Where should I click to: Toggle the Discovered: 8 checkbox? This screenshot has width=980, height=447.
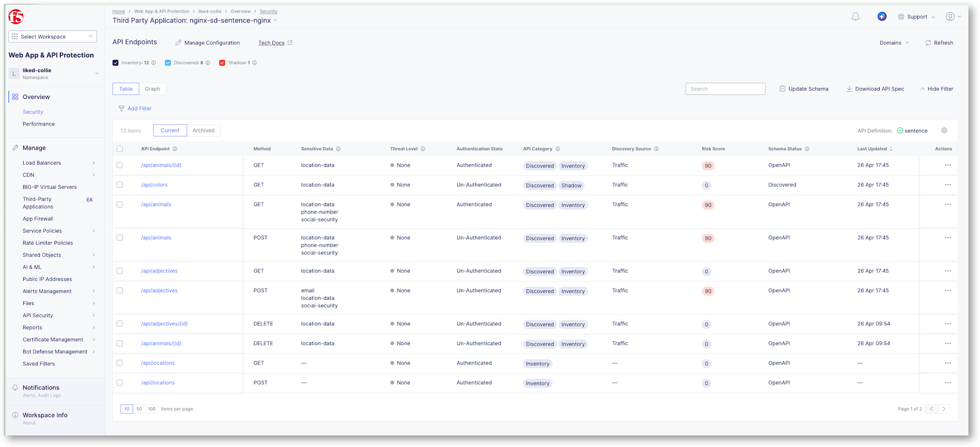tap(168, 63)
